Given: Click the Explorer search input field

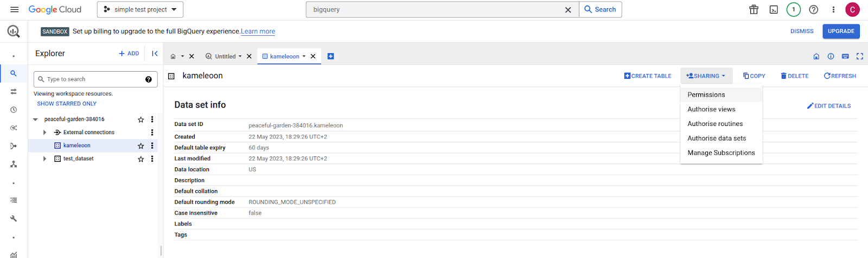Looking at the screenshot, I should tap(92, 79).
